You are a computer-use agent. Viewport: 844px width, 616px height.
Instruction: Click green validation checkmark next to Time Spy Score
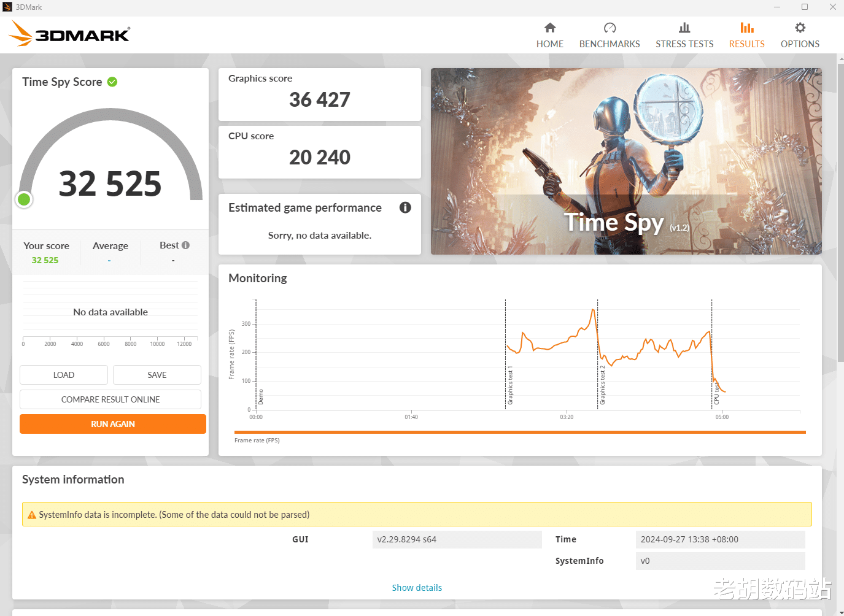click(112, 82)
